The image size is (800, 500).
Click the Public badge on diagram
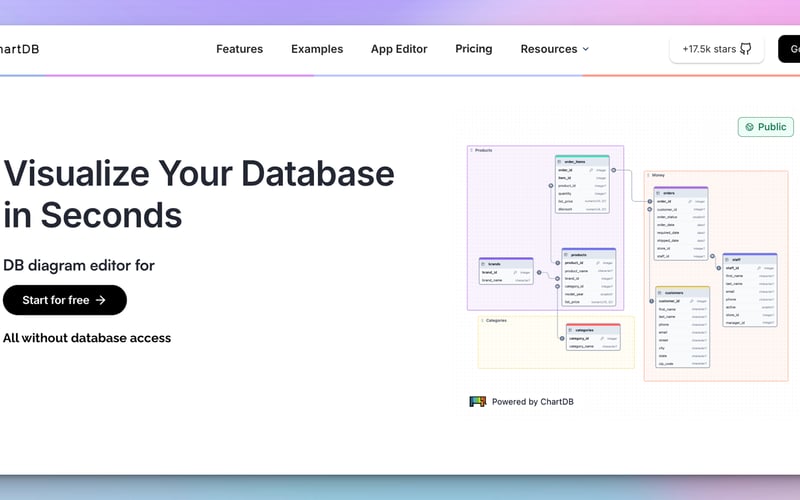(x=766, y=127)
